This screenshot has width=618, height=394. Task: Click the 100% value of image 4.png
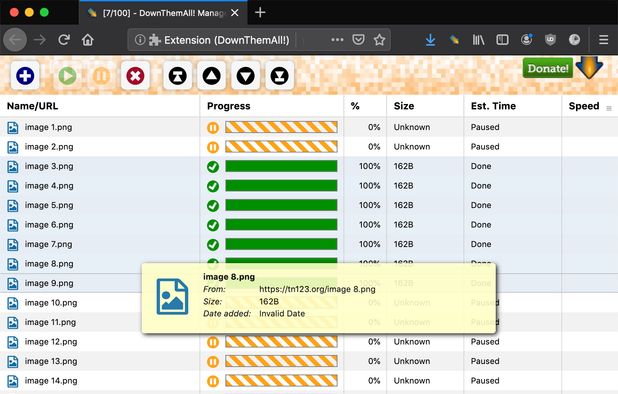tap(369, 186)
